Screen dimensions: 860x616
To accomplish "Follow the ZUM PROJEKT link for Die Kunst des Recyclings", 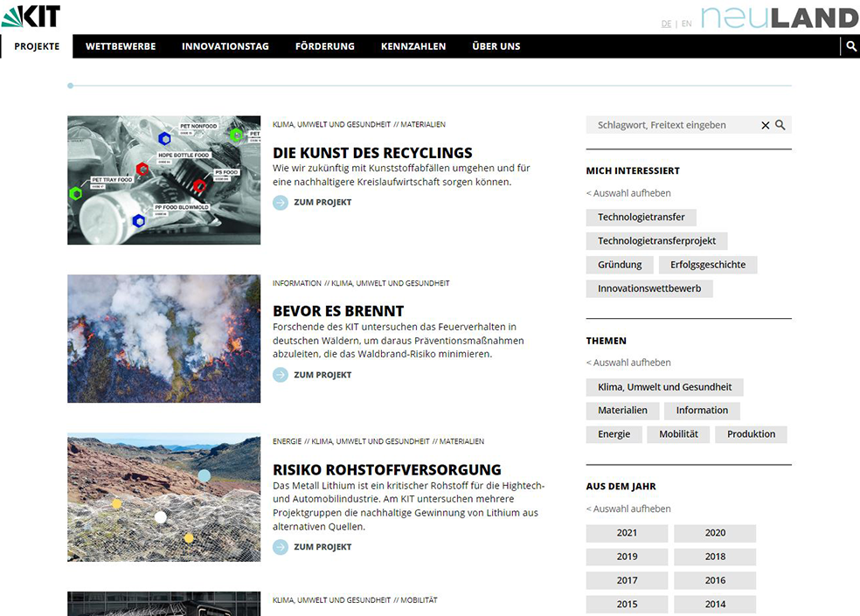I will [322, 202].
